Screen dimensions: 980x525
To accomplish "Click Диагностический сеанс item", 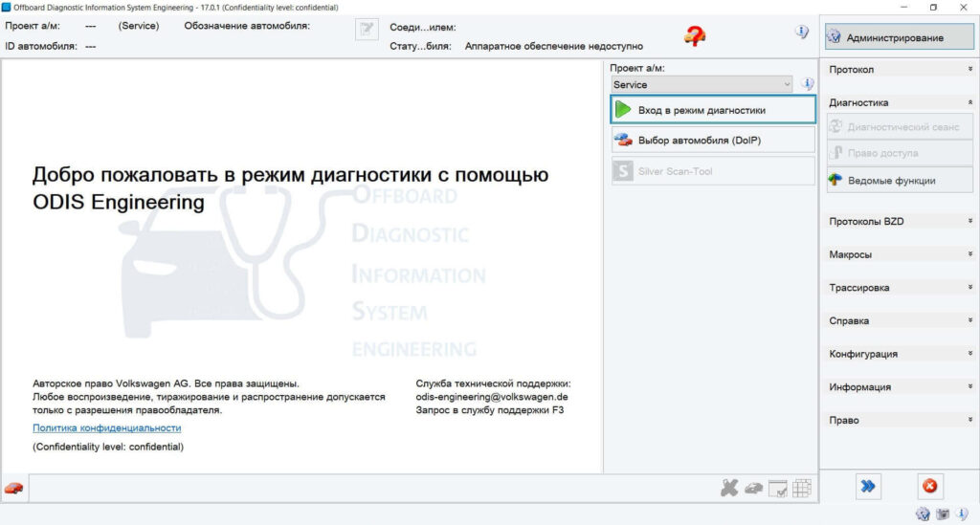I will [x=900, y=127].
